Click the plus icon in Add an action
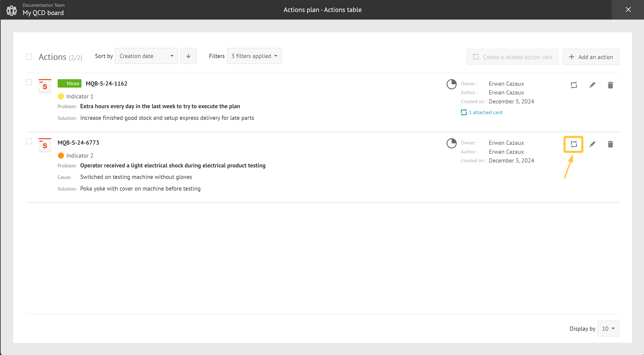644x355 pixels. point(572,57)
